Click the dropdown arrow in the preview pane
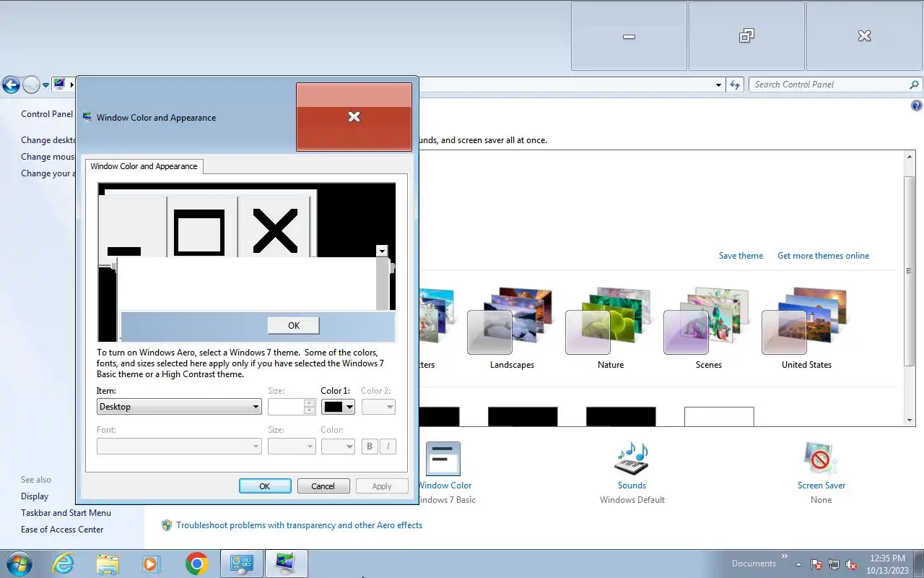Screen dimensions: 924x578 coord(382,251)
